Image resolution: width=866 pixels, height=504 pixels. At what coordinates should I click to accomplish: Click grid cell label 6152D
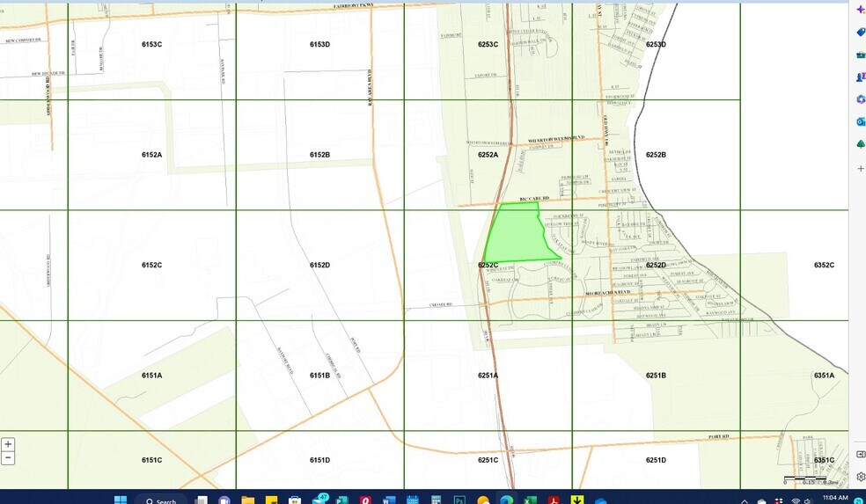pos(319,265)
